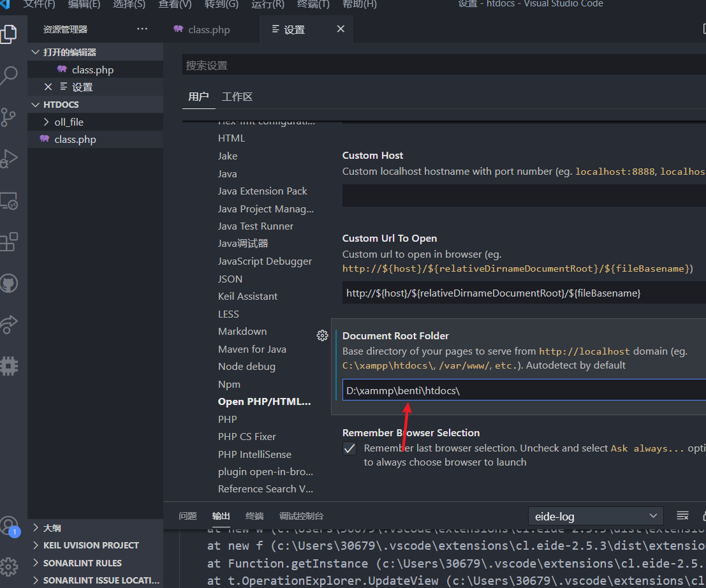Close the 设置 editor tab
The height and width of the screenshot is (588, 706).
341,29
